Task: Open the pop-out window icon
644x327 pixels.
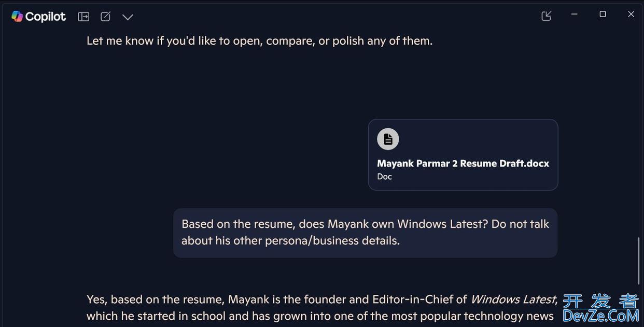Action: click(x=547, y=16)
